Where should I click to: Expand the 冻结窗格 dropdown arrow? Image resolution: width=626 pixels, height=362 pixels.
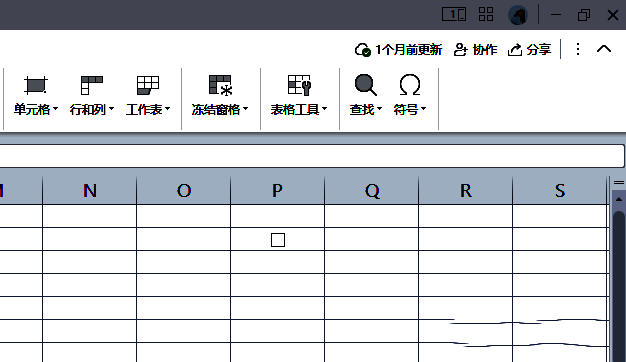pyautogui.click(x=246, y=109)
